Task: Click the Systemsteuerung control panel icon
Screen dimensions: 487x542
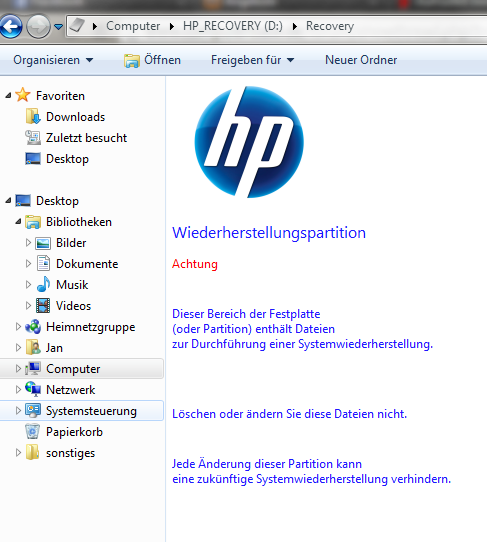Action: pos(33,411)
